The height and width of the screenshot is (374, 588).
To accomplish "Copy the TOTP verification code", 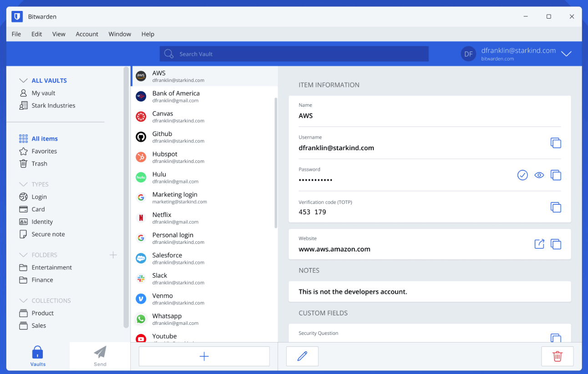I will [x=556, y=207].
